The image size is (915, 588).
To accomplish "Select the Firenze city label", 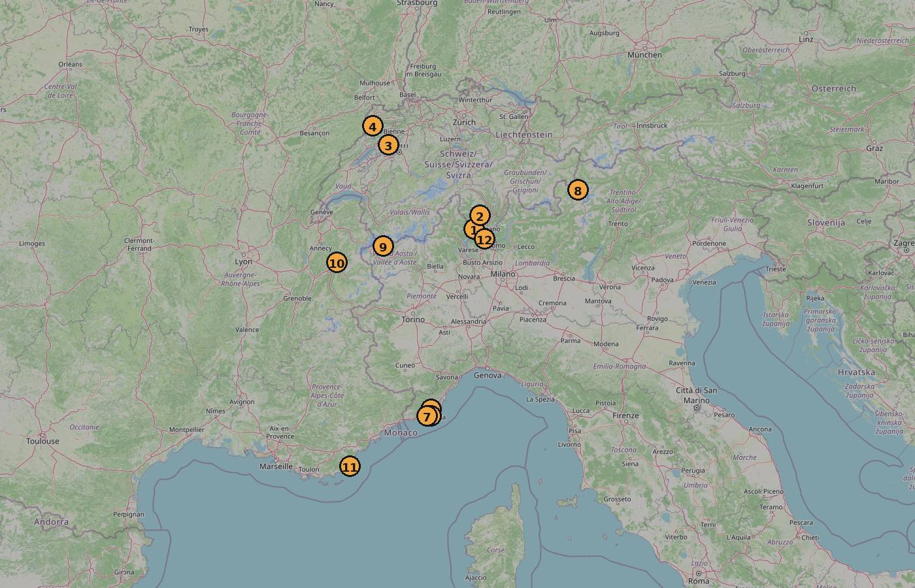I will pos(625,416).
